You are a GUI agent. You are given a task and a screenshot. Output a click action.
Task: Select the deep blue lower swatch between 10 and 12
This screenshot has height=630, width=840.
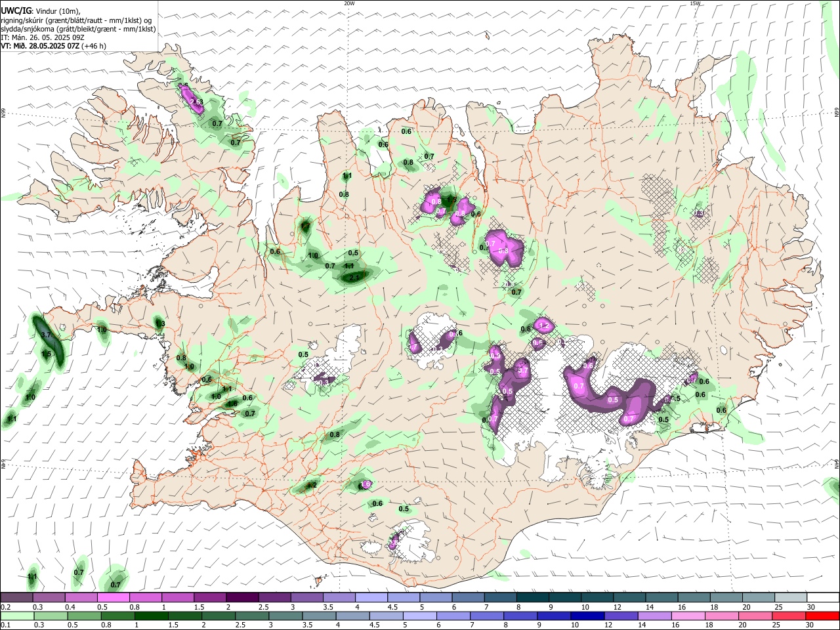(x=587, y=616)
